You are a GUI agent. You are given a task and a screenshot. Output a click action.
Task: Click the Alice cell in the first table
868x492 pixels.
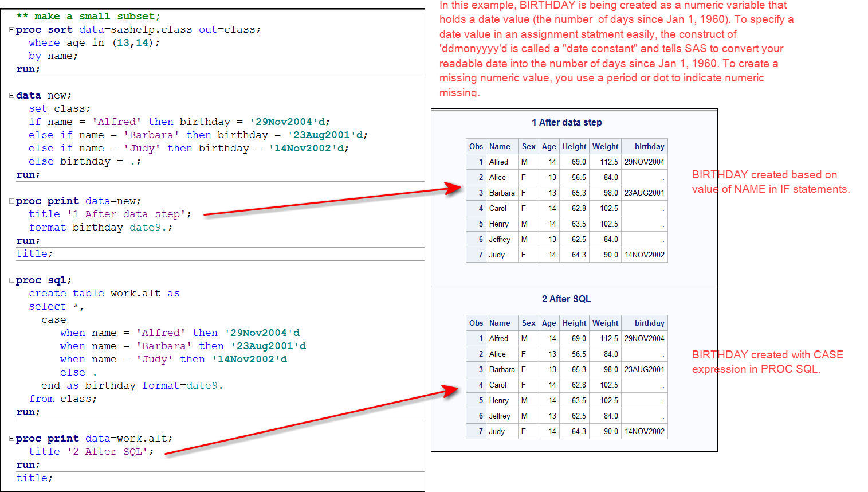pyautogui.click(x=502, y=177)
